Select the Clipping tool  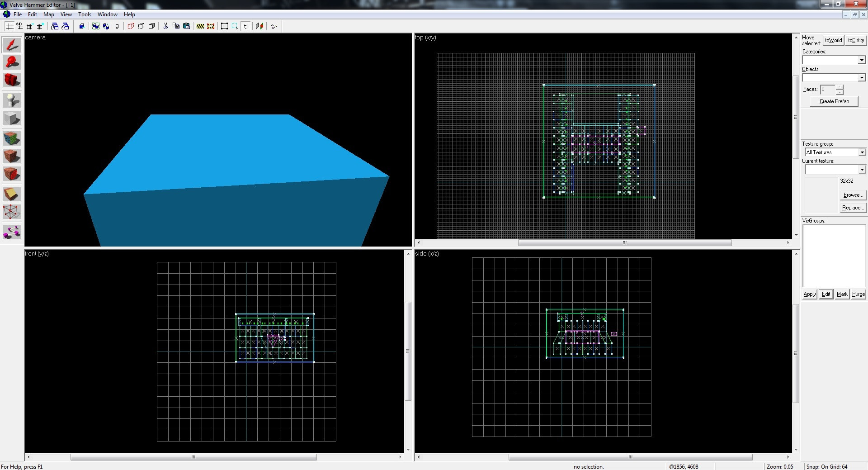coord(12,194)
